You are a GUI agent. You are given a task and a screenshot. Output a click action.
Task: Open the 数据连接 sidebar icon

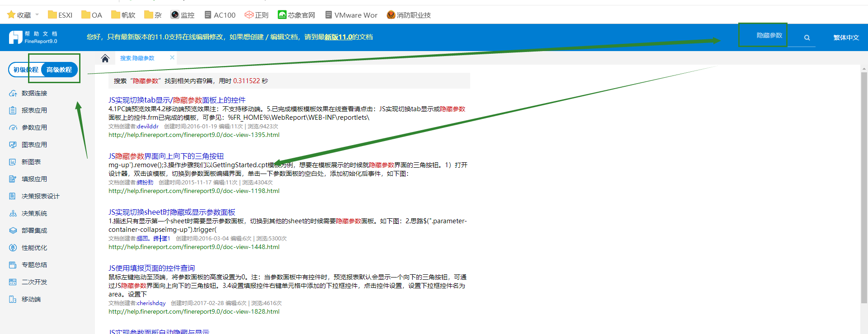[x=13, y=93]
